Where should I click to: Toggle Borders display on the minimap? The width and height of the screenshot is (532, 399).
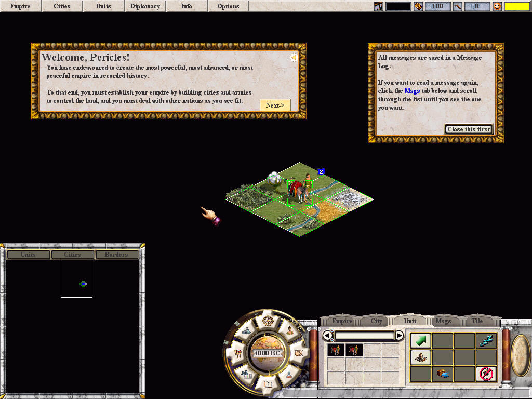(x=117, y=255)
